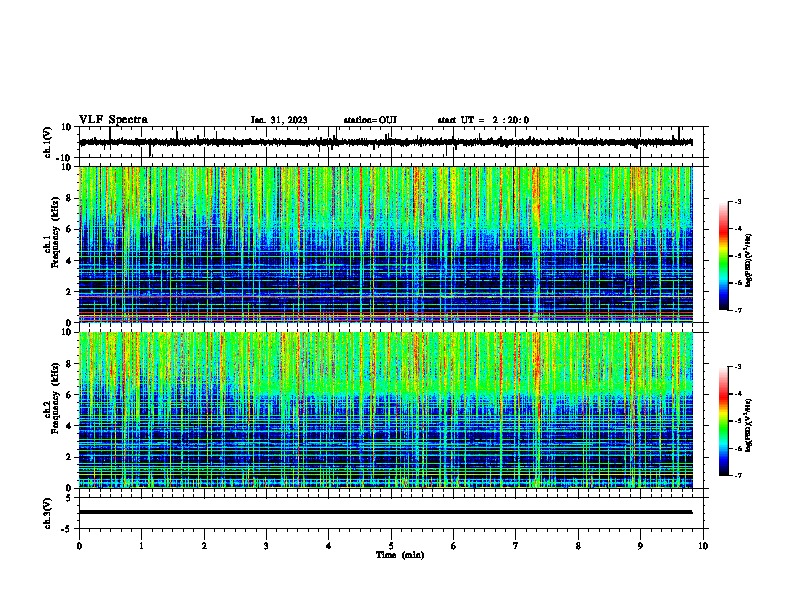
Task: Click the "6" kHz tick of ch.1 spectrogram
Action: tap(69, 229)
